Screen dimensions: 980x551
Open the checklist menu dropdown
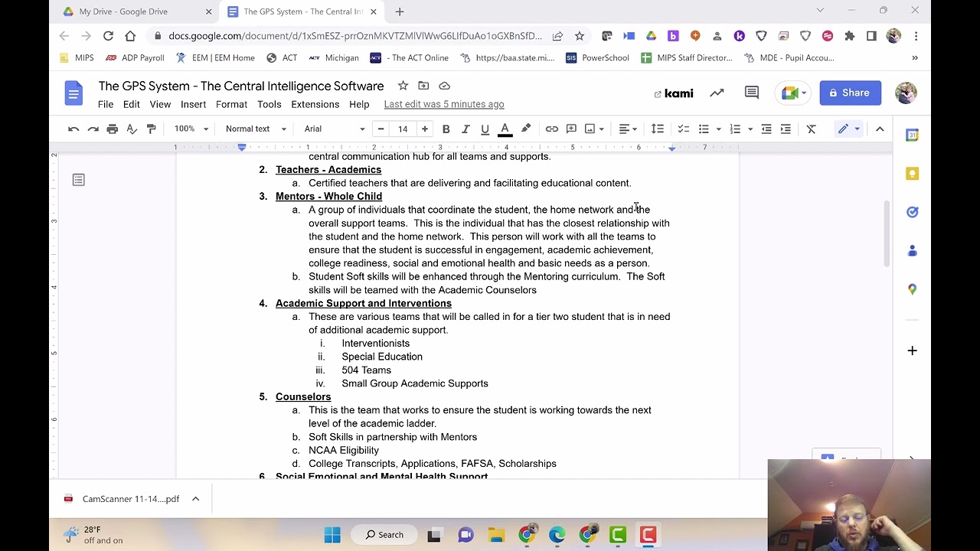click(x=684, y=129)
